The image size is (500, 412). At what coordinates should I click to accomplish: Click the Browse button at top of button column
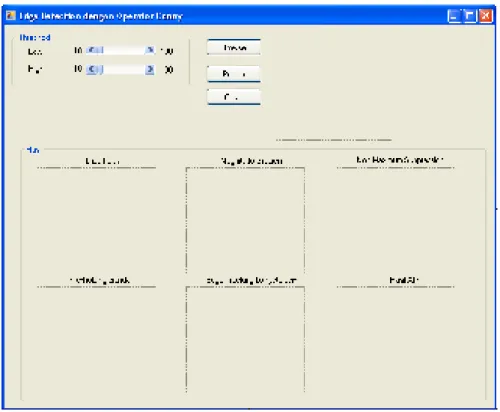point(234,48)
